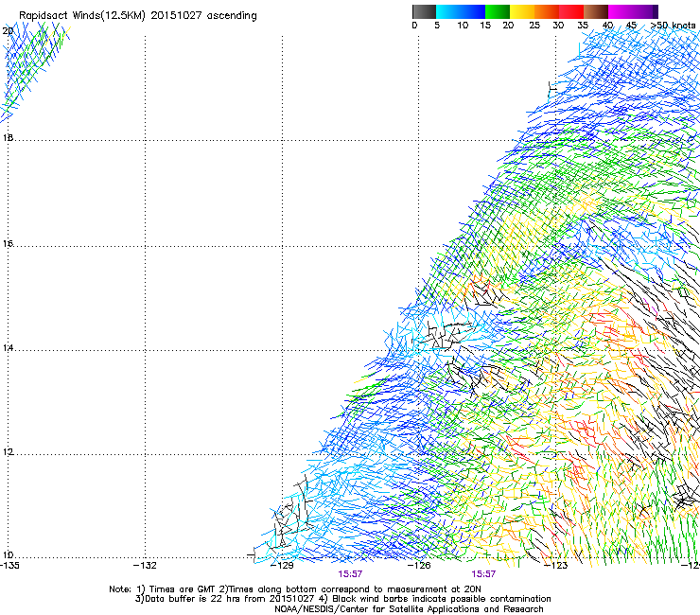Click the 'Times are GMT' note line

click(295, 589)
